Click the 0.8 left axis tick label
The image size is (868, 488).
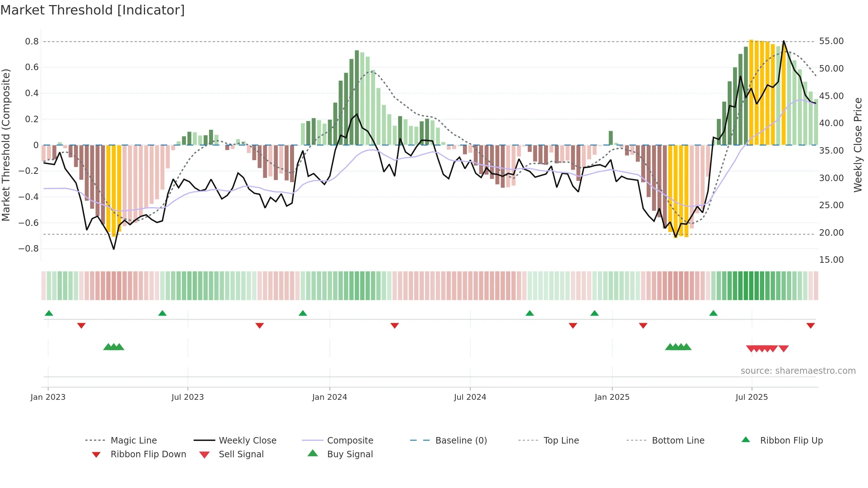click(32, 42)
